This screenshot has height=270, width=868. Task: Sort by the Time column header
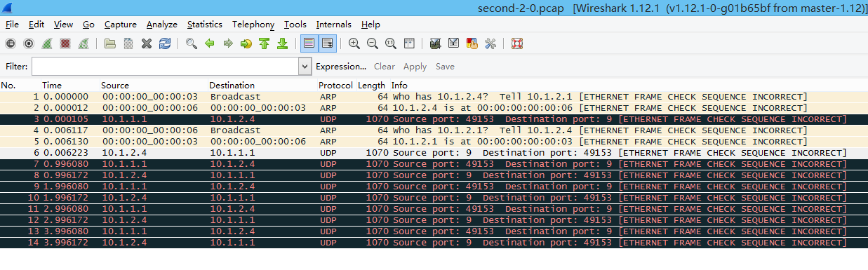click(x=52, y=86)
